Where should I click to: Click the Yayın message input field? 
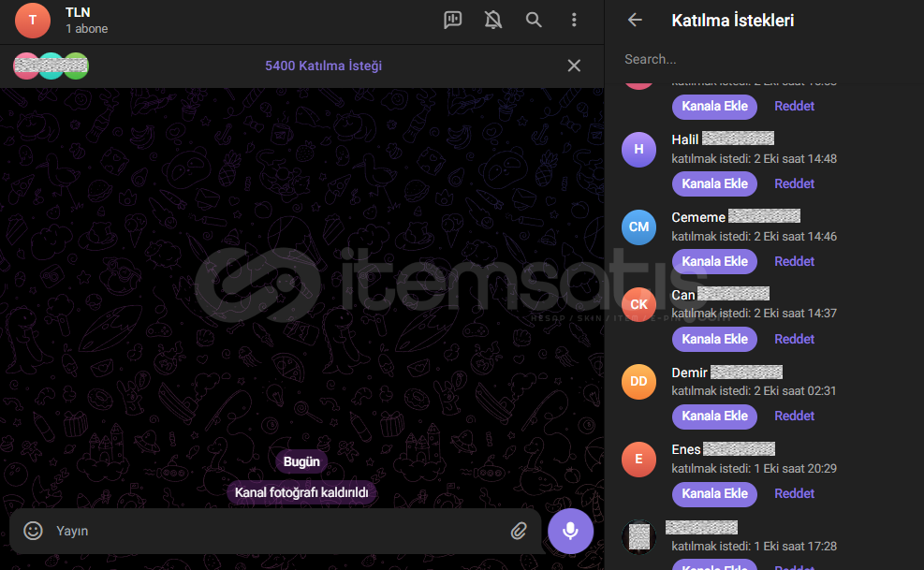[271, 531]
